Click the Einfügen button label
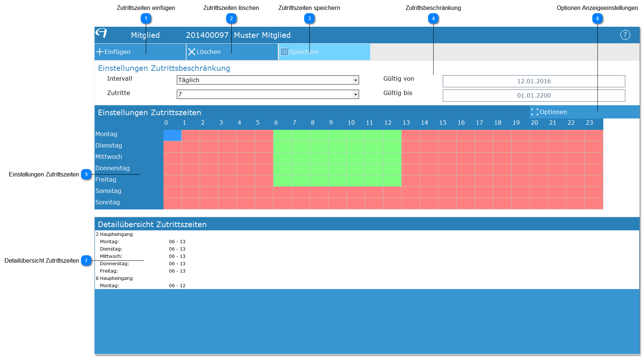The width and height of the screenshot is (644, 358). click(117, 52)
